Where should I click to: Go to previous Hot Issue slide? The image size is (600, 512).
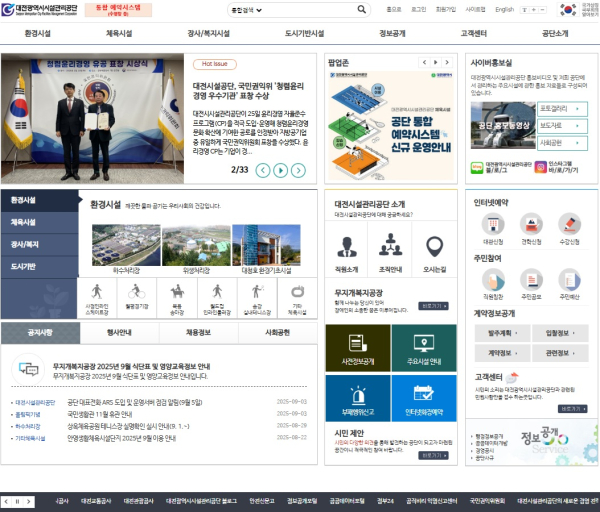pos(262,170)
